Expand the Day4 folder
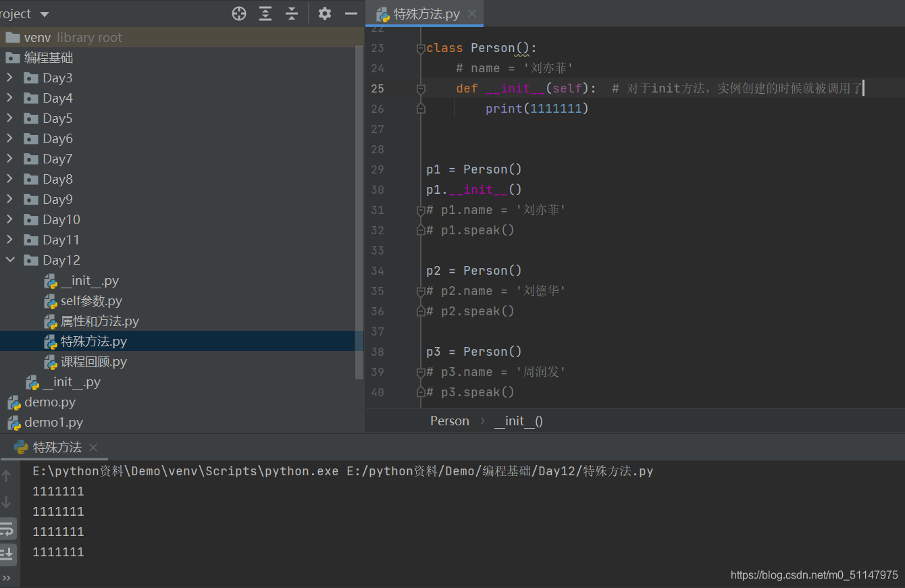This screenshot has height=588, width=905. pyautogui.click(x=9, y=98)
